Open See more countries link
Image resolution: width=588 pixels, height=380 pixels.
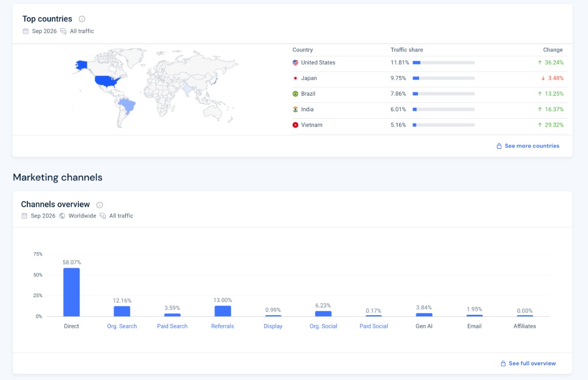tap(532, 146)
